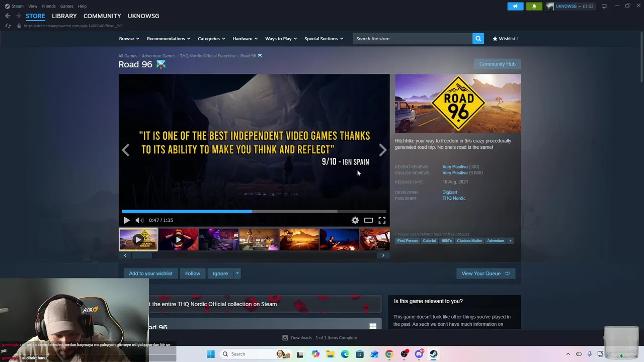Open the Games menu

[x=67, y=6]
